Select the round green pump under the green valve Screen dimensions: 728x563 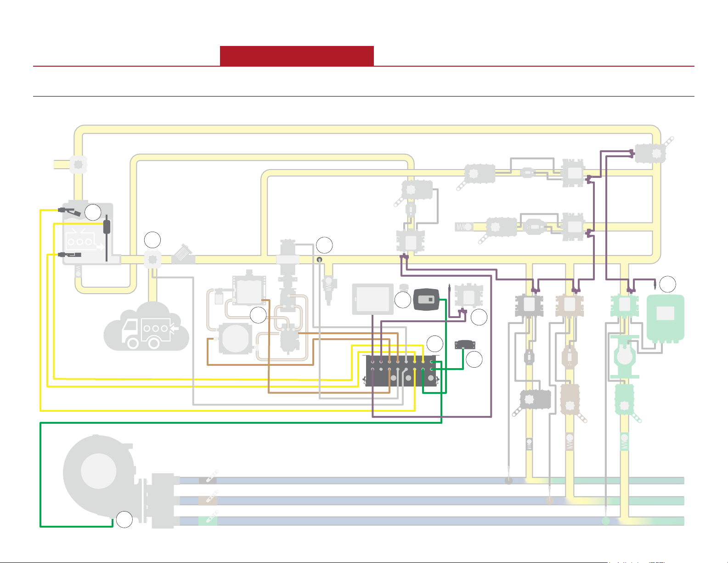point(624,356)
